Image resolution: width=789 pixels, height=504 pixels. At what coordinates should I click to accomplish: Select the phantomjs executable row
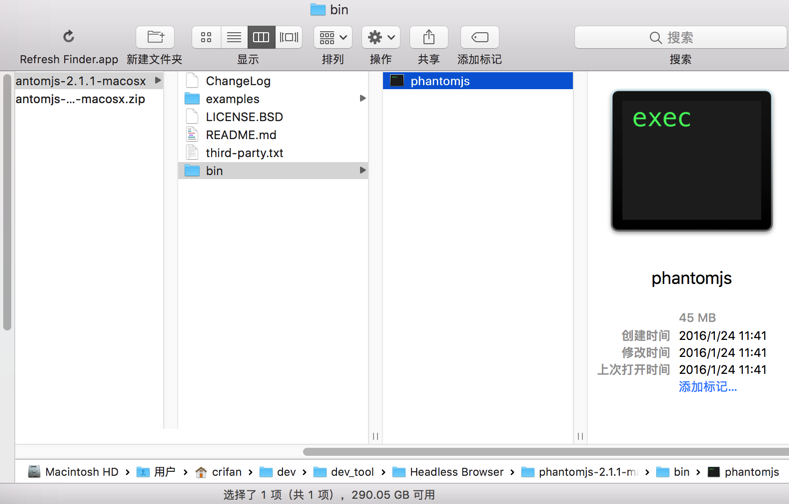click(x=478, y=81)
